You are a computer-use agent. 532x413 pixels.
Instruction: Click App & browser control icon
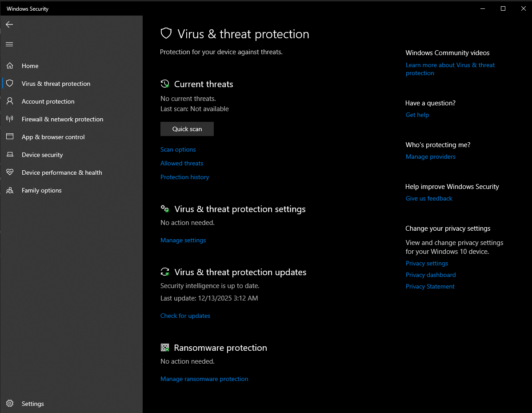(10, 137)
